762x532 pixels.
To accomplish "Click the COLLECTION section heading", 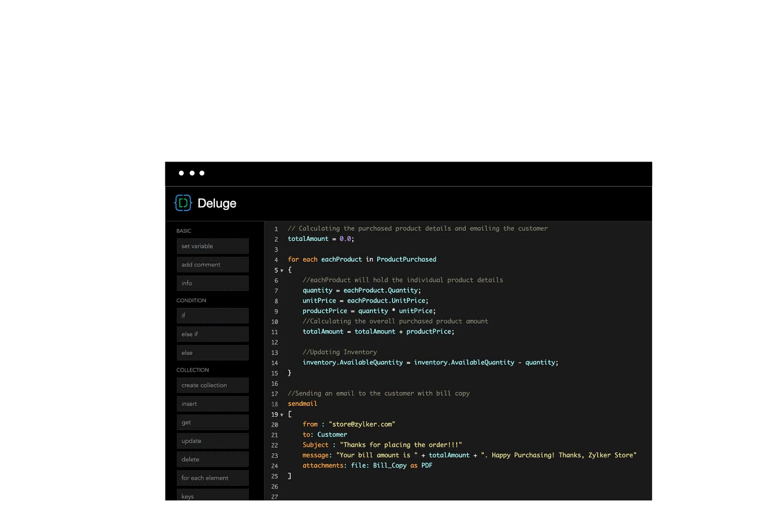I will [x=193, y=370].
